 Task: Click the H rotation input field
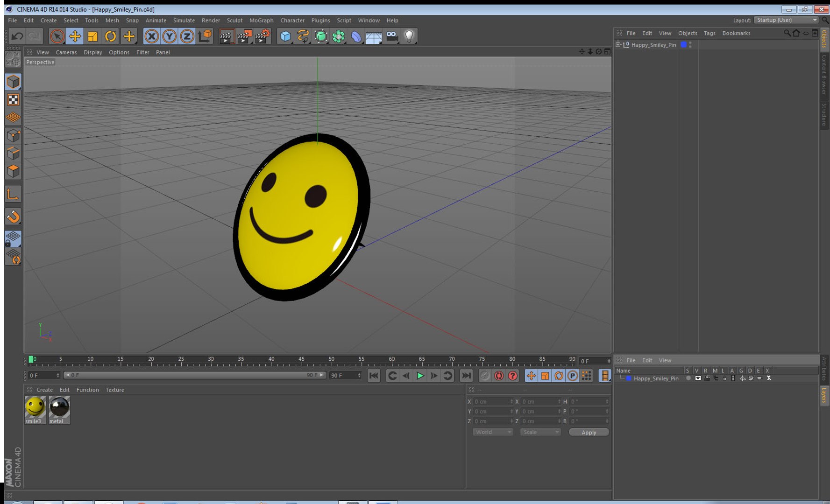click(589, 402)
